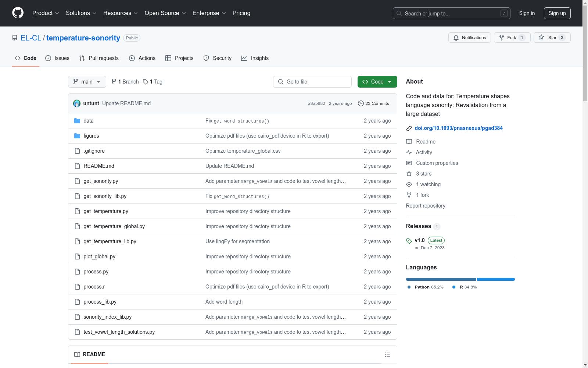Expand the Solutions menu
The image size is (588, 368).
[x=81, y=13]
